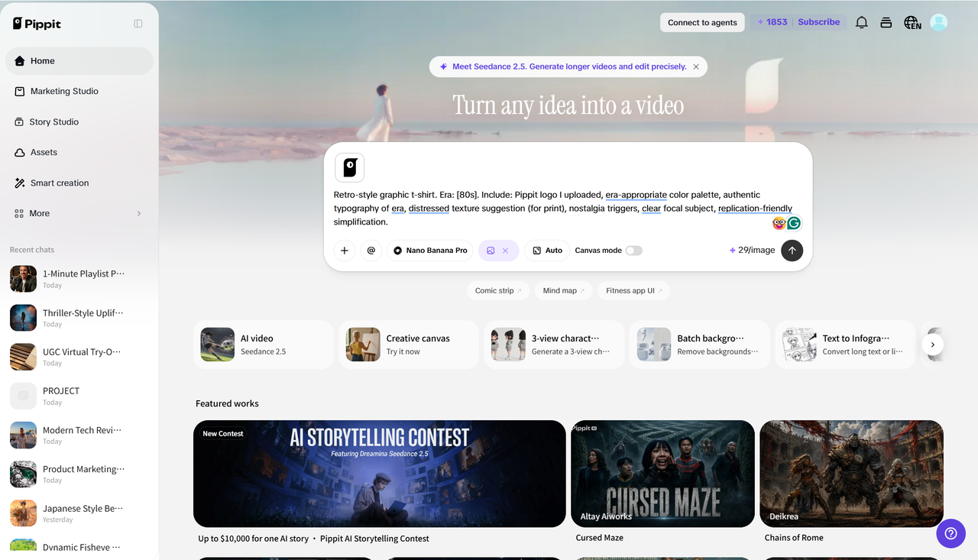Open the Nano Banana Pro model selector

(430, 251)
